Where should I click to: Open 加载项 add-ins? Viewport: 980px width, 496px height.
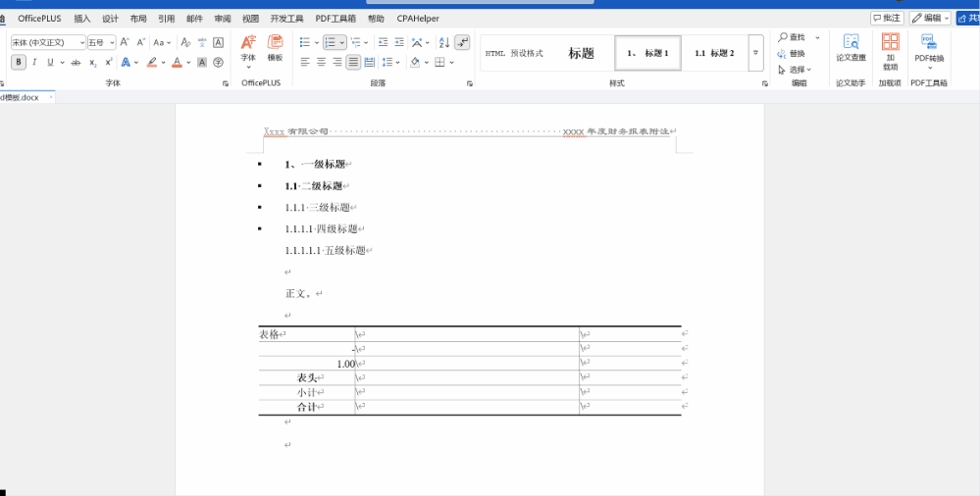(x=890, y=52)
